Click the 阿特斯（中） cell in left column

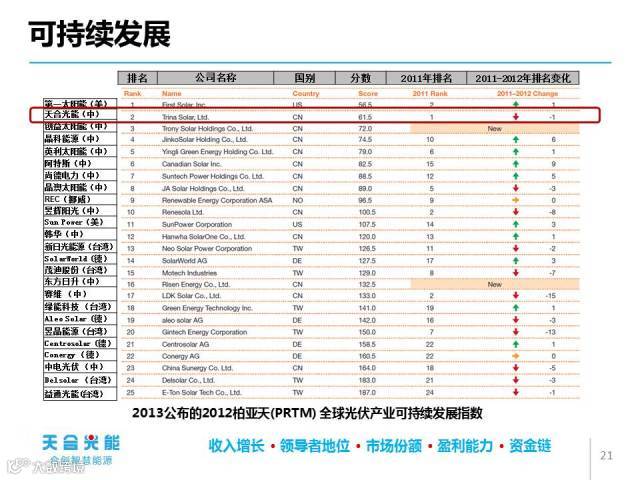pos(80,163)
